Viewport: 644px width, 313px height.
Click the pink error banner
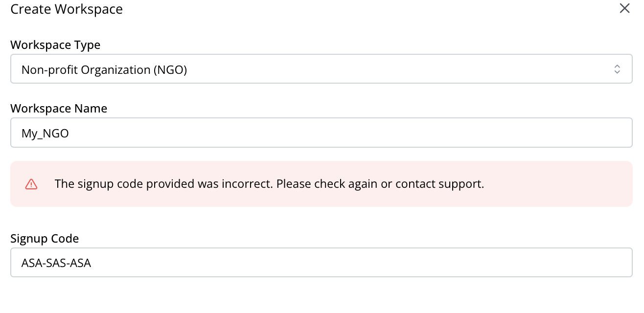tap(322, 183)
